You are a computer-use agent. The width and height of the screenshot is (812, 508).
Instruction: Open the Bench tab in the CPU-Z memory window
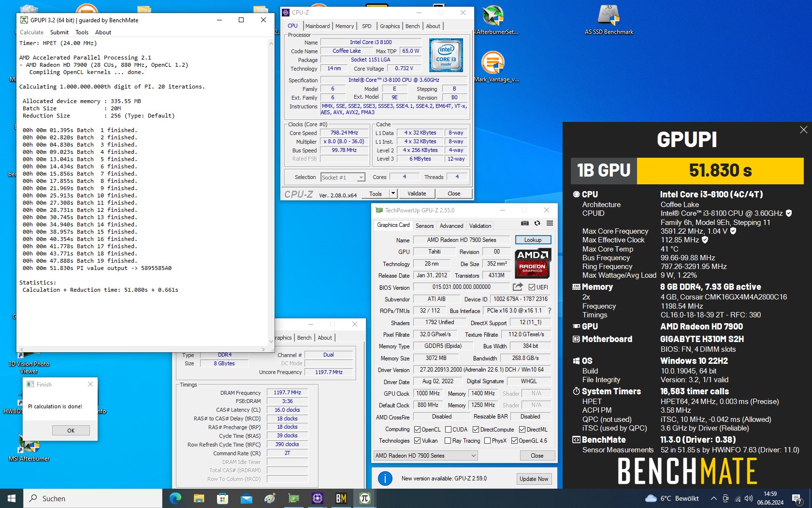coord(304,338)
